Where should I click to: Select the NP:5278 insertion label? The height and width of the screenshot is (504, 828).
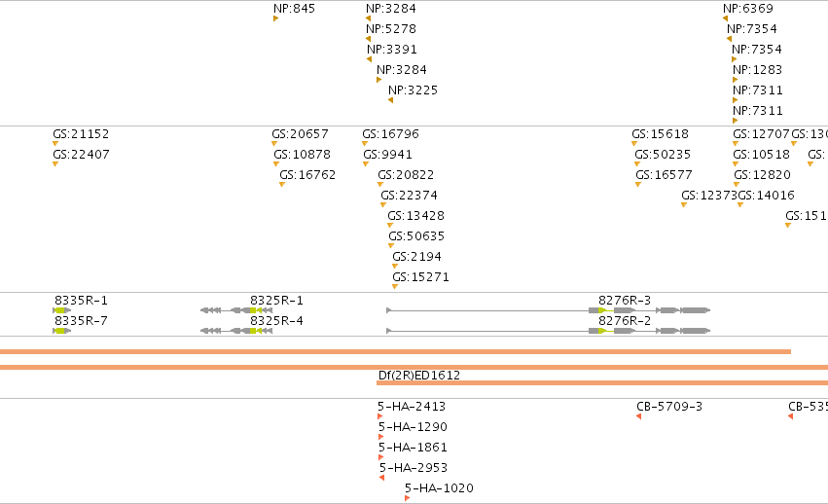pyautogui.click(x=391, y=28)
